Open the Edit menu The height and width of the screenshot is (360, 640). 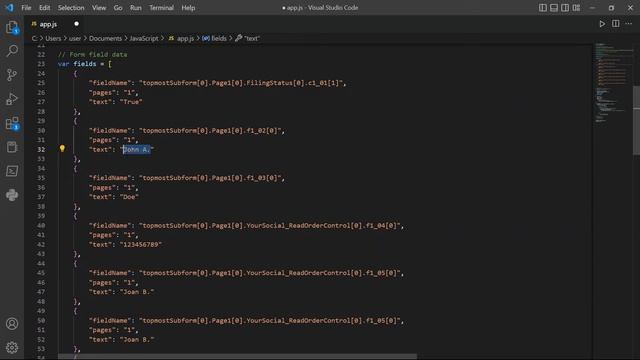(44, 8)
